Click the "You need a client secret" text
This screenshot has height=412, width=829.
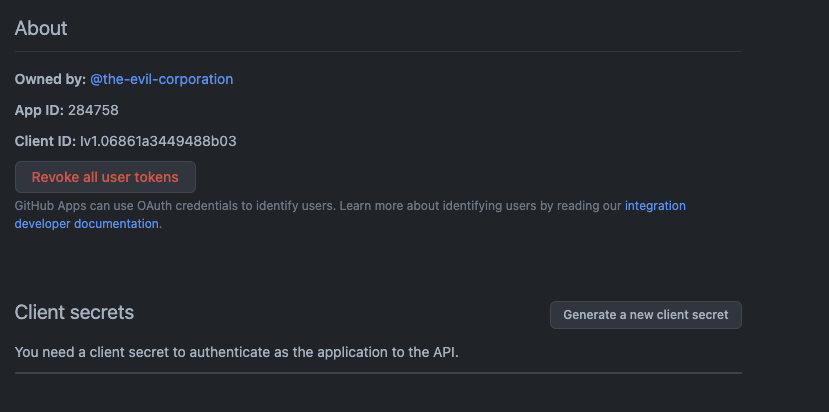(x=100, y=352)
